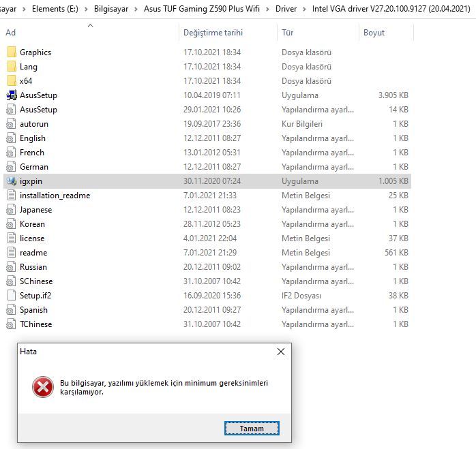Image resolution: width=476 pixels, height=449 pixels.
Task: Click the sort arrow above Ad column
Action: coord(90,25)
